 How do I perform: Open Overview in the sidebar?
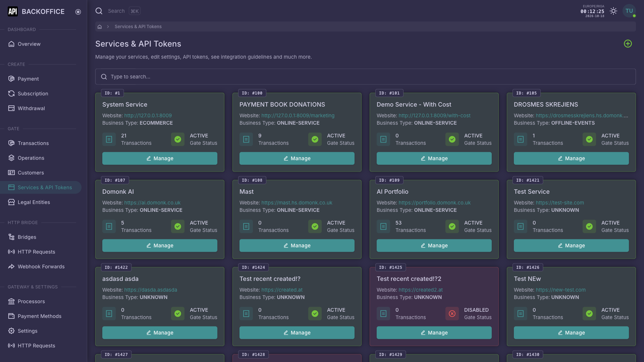pyautogui.click(x=41, y=44)
